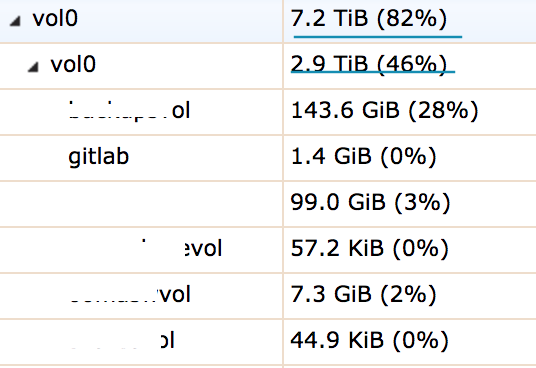Click the 2.9 TiB (46%) used value
The width and height of the screenshot is (536, 368).
pyautogui.click(x=368, y=64)
